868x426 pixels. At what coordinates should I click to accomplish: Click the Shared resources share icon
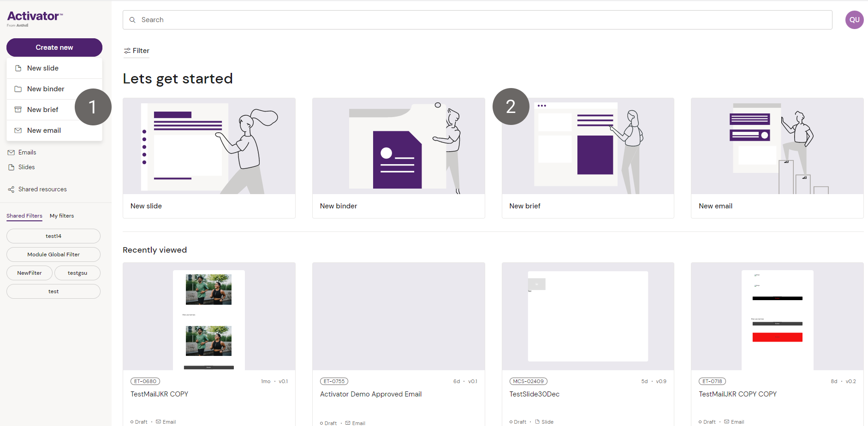click(11, 189)
